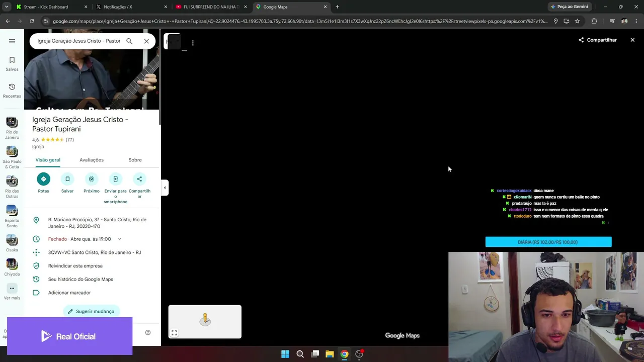
Task: Open the Google Maps hamburger menu
Action: pyautogui.click(x=12, y=41)
